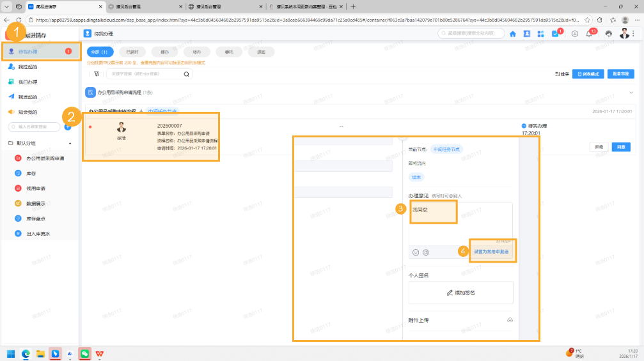Expand the 办公用品采购申请流程 group chevron
The width and height of the screenshot is (644, 361).
pyautogui.click(x=632, y=93)
